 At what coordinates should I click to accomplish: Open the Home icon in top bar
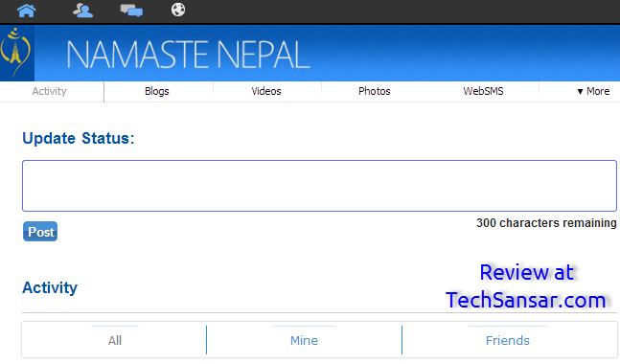(27, 11)
